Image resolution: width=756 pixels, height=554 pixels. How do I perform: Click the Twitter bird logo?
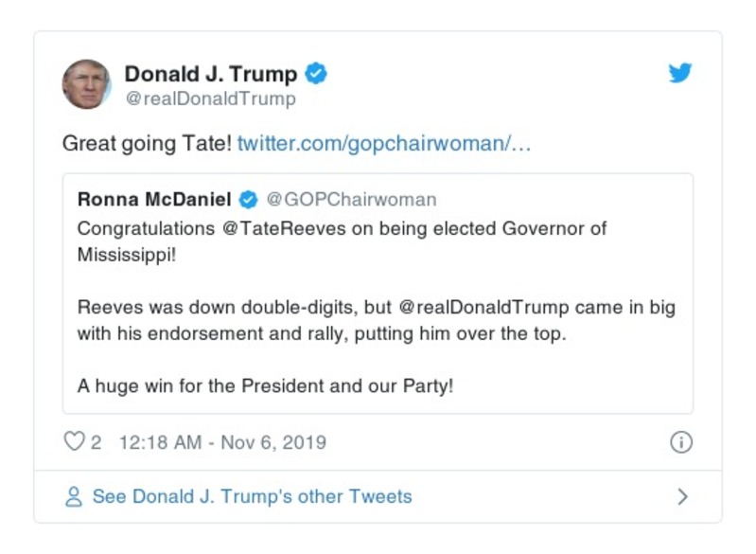tap(680, 73)
